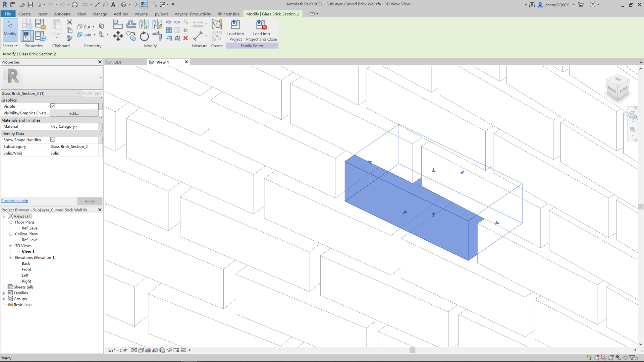This screenshot has width=644, height=362.
Task: Click the Rotate tool icon
Action: coord(144,36)
